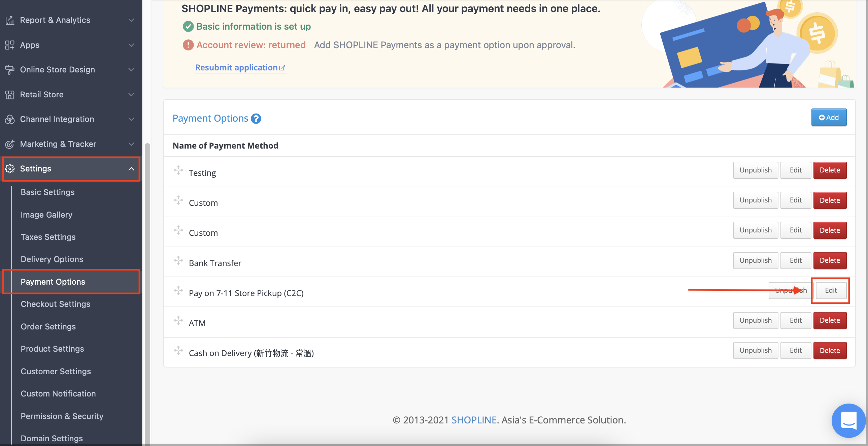The height and width of the screenshot is (446, 868).
Task: Expand Marketing & Tracker chevron
Action: tap(131, 144)
